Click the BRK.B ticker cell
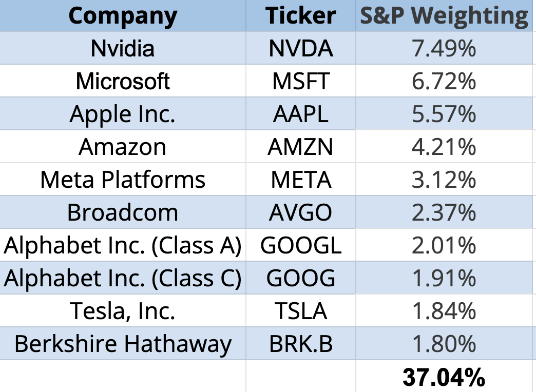Viewport: 536px width, 392px height. (301, 344)
